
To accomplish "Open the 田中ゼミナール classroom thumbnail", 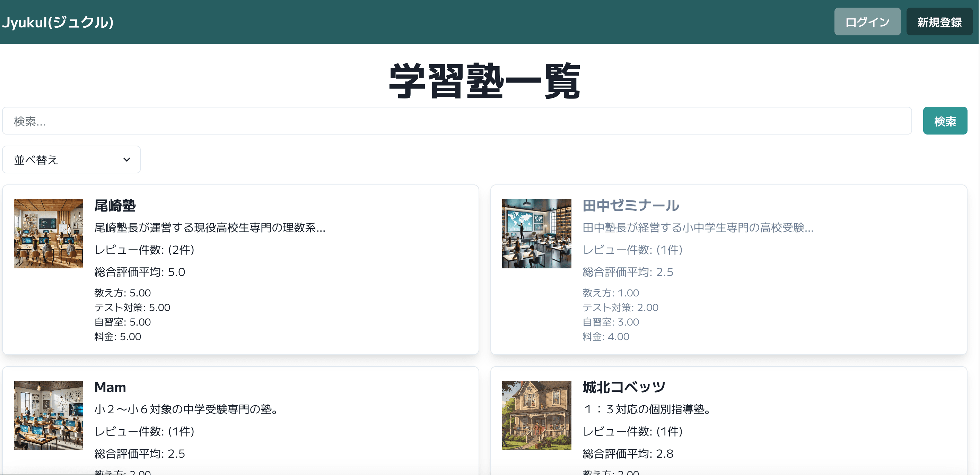I will click(x=536, y=234).
